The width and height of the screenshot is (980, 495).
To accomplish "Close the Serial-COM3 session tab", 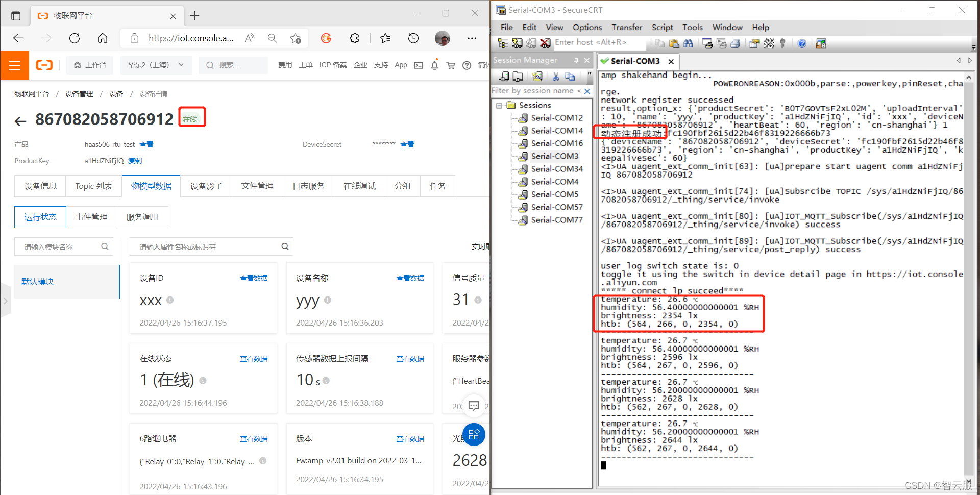I will coord(671,61).
